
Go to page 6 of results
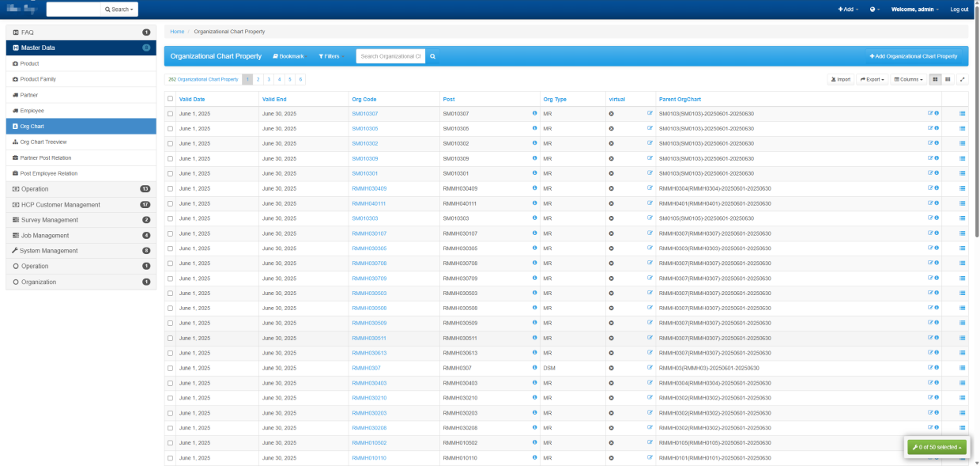coord(300,79)
